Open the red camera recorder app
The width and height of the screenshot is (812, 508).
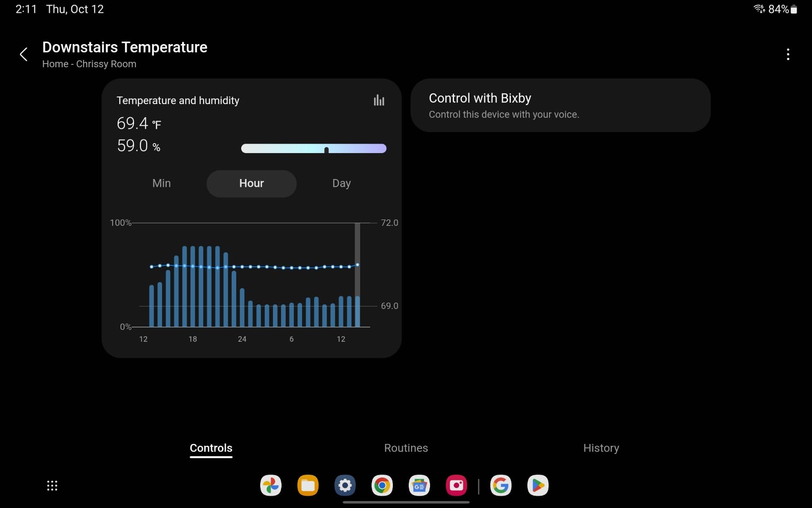(456, 485)
